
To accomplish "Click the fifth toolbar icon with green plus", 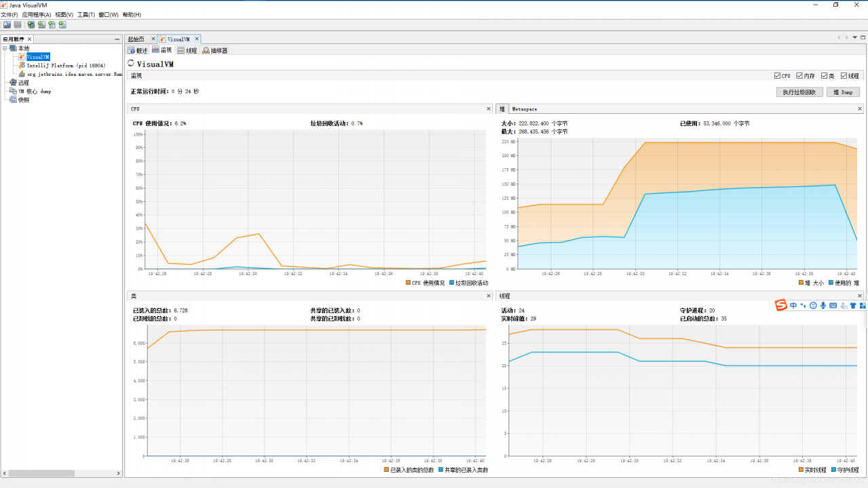I will 52,25.
